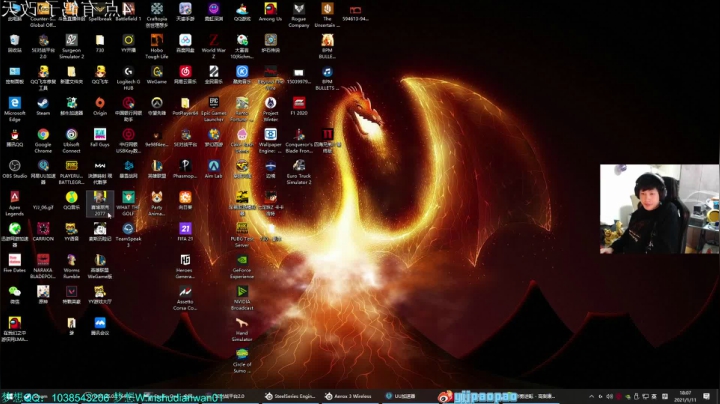Open the Craftopia desktop icon
The image size is (720, 404).
pyautogui.click(x=157, y=15)
